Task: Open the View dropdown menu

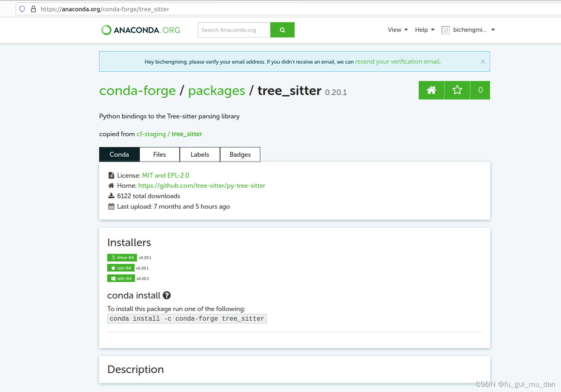Action: pos(398,30)
